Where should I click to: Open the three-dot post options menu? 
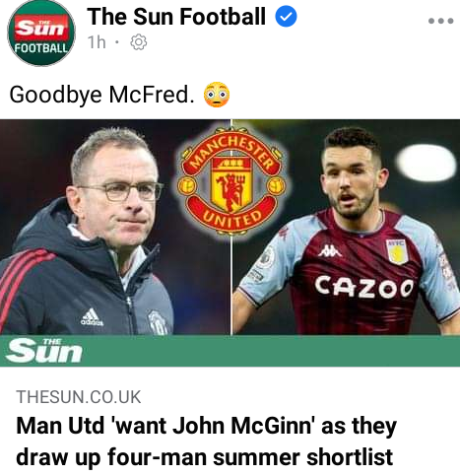coord(440,21)
